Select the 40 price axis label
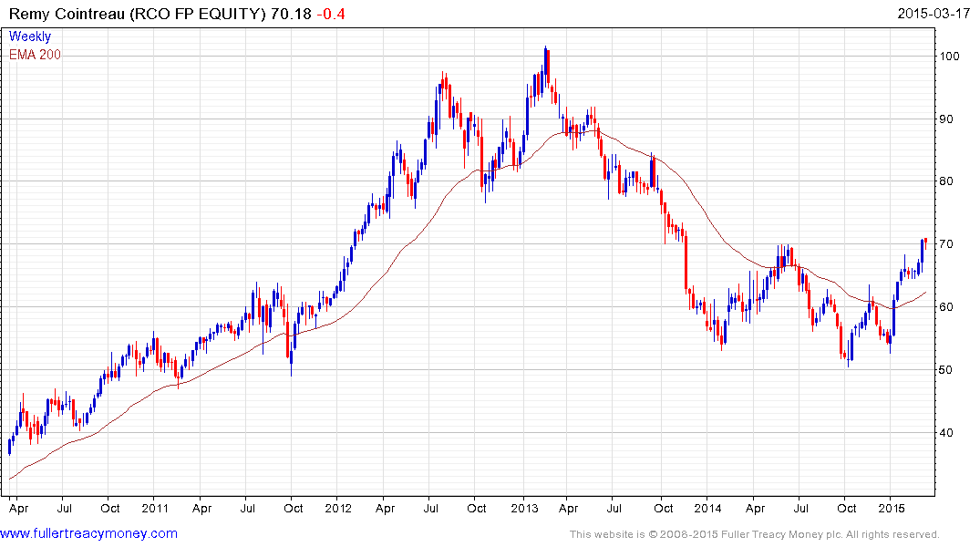The height and width of the screenshot is (547, 980). (946, 433)
